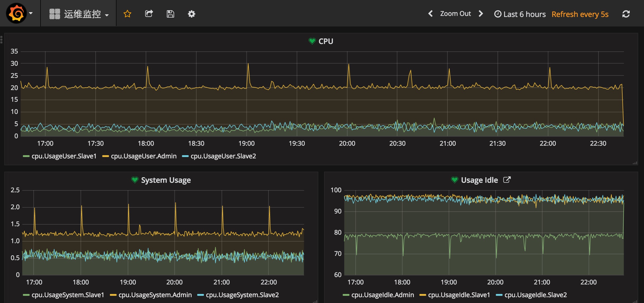
Task: Click the CPU panel resize handle corner
Action: tap(635, 163)
